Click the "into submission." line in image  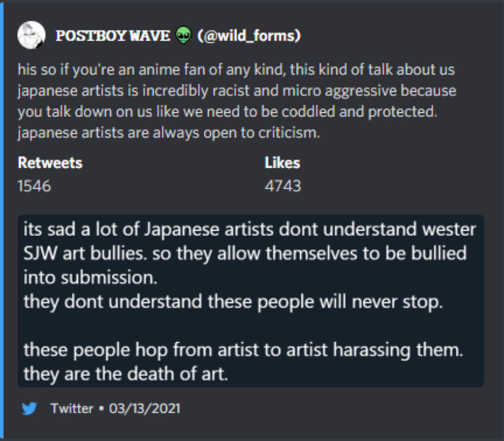tap(90, 278)
